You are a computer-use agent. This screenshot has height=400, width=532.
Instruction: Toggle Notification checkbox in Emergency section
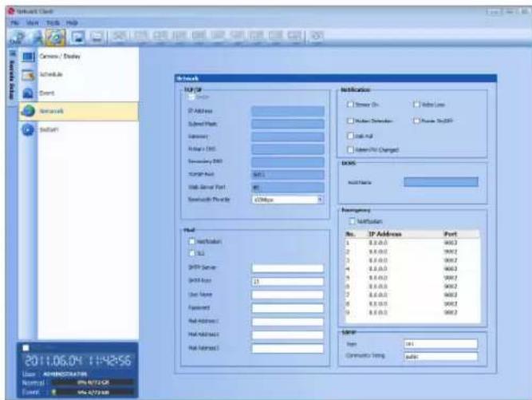point(353,221)
